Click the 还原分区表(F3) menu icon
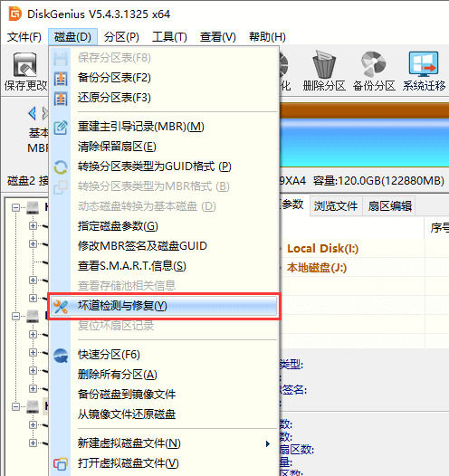Screen dimensions: 449x476 click(61, 99)
